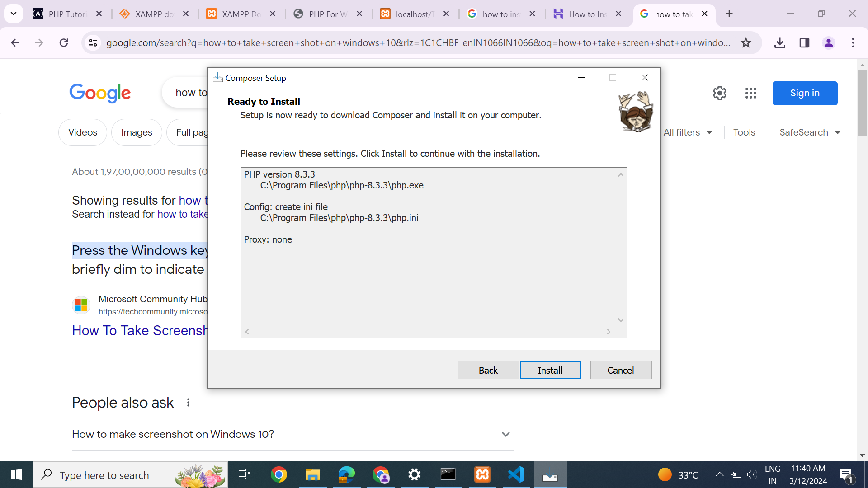The height and width of the screenshot is (488, 868).
Task: Switch to PHP Tutorial browser tab
Action: coord(67,14)
